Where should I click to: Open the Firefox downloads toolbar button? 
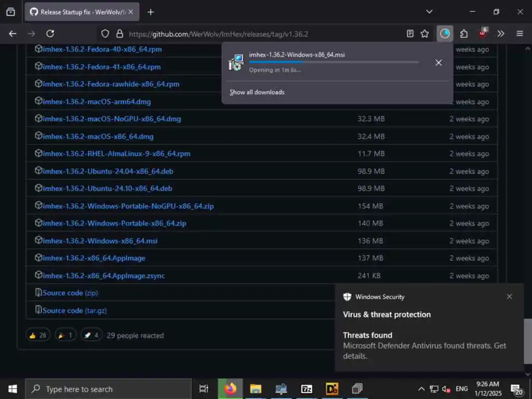click(x=445, y=34)
